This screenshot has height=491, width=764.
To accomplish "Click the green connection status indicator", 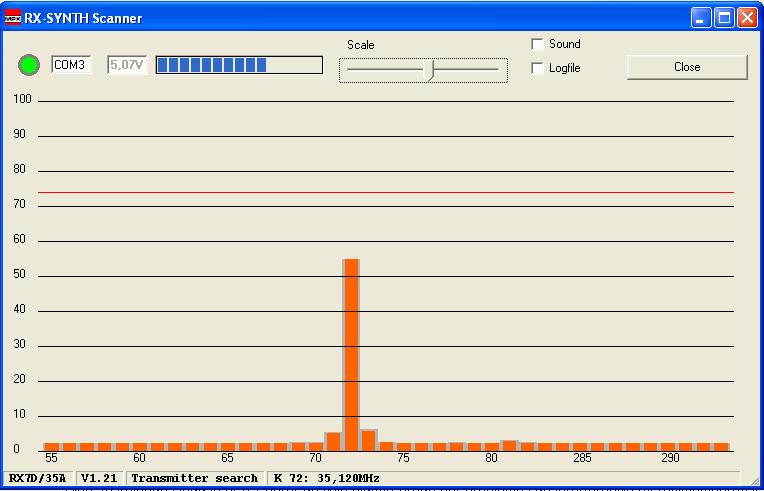I will pyautogui.click(x=29, y=65).
